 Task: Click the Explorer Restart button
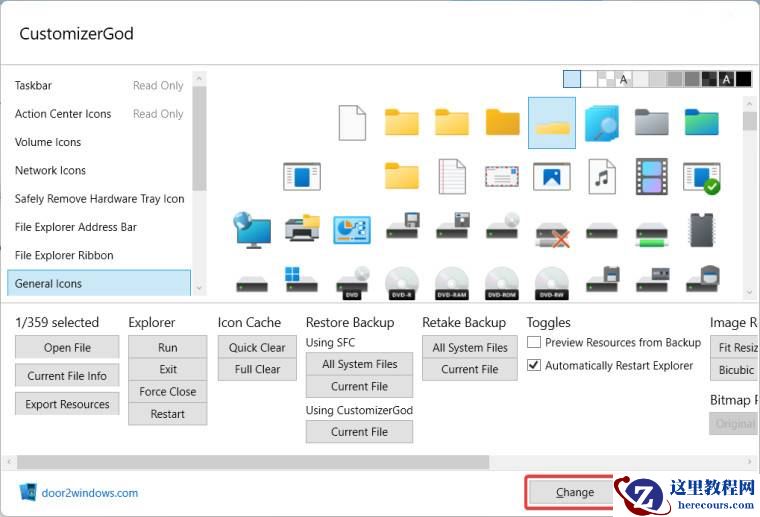pyautogui.click(x=168, y=414)
